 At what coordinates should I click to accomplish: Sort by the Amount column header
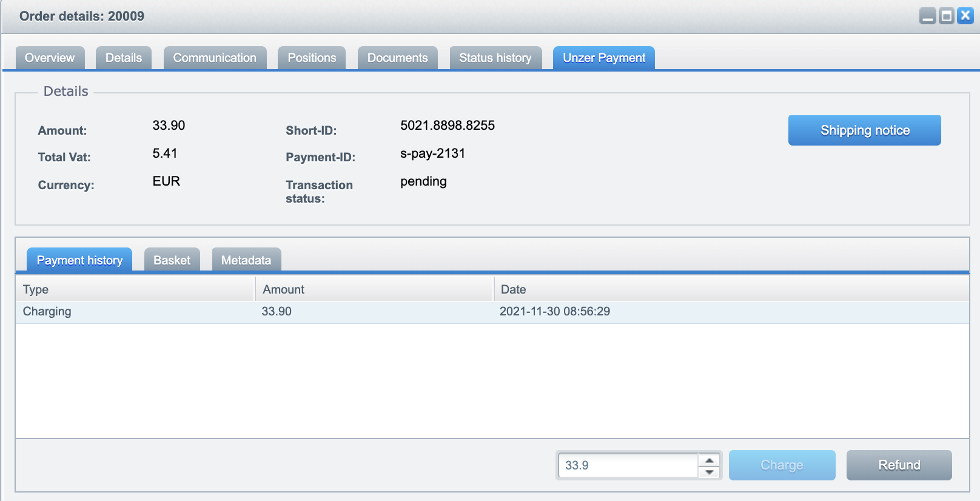click(x=374, y=289)
